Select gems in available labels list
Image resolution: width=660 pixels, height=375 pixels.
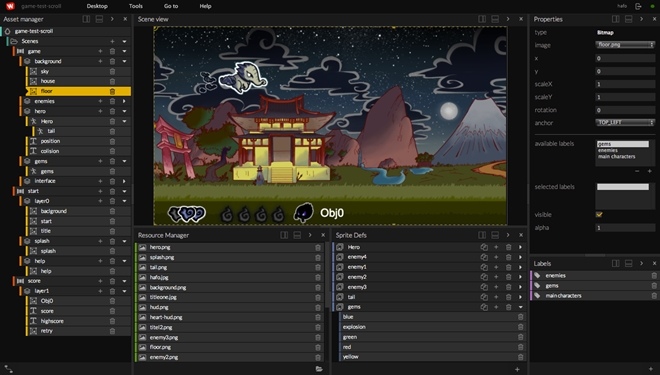tap(623, 144)
